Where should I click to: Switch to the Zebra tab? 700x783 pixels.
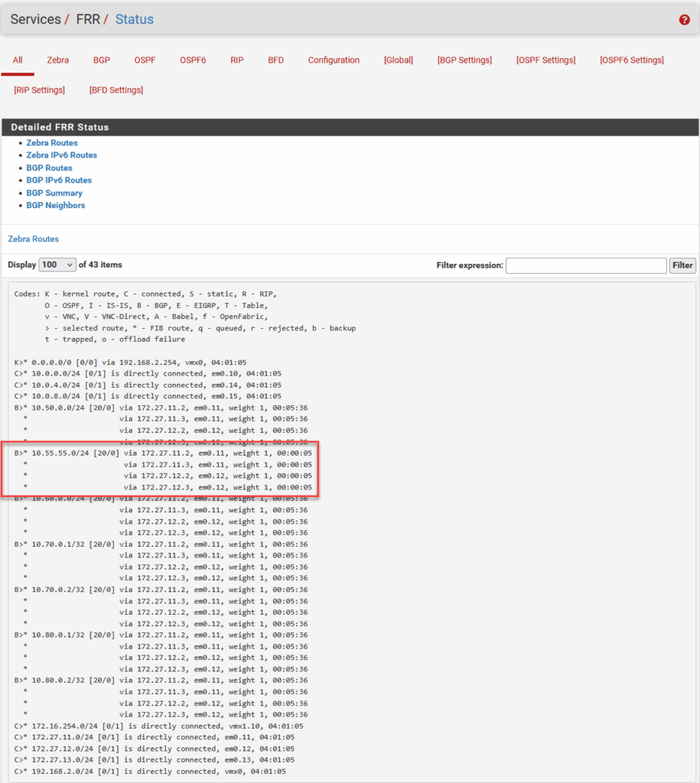(x=57, y=60)
